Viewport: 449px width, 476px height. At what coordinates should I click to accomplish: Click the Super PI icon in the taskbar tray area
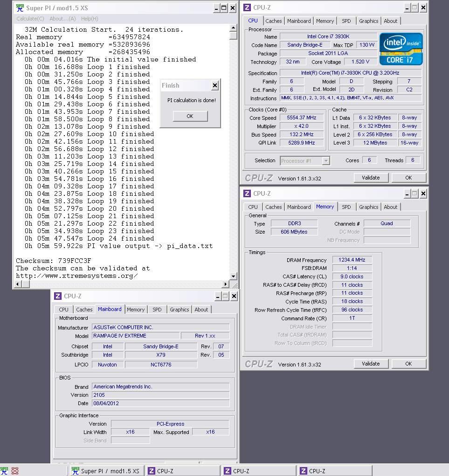(x=4, y=471)
